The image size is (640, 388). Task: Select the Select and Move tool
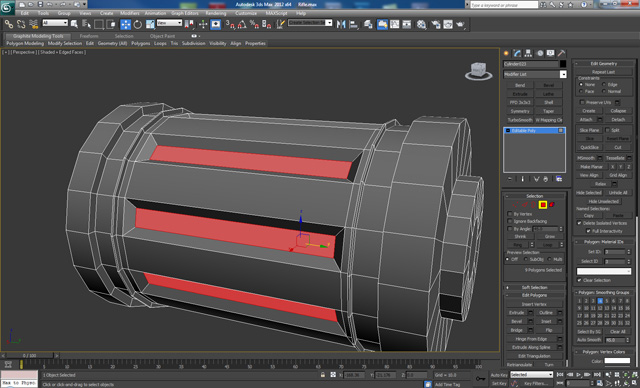pos(126,24)
